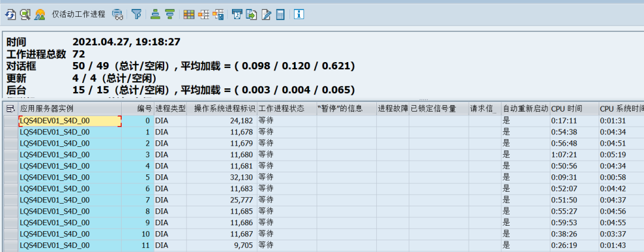Click the 工作进程状态 column header
The width and height of the screenshot is (644, 252).
click(287, 109)
